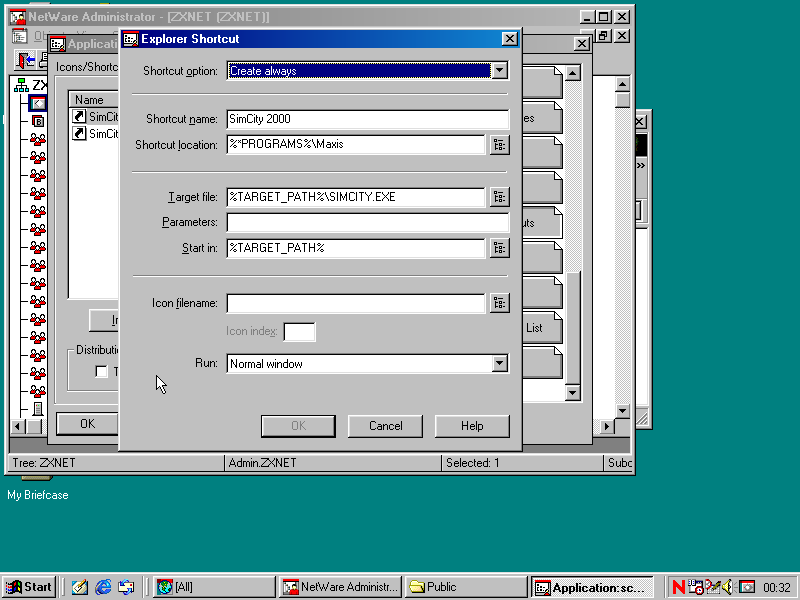The height and width of the screenshot is (600, 800).
Task: Click the clock in the system tray
Action: point(777,588)
